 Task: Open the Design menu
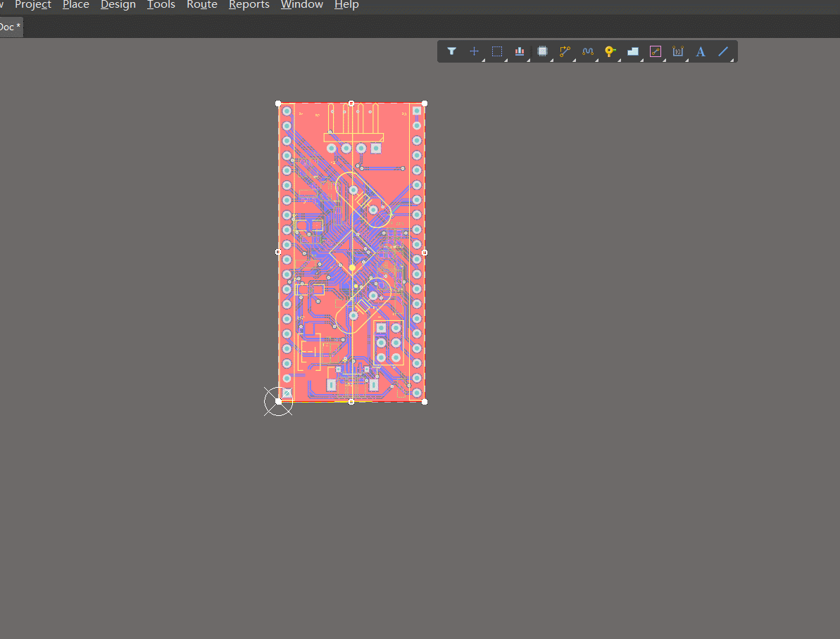[x=118, y=5]
